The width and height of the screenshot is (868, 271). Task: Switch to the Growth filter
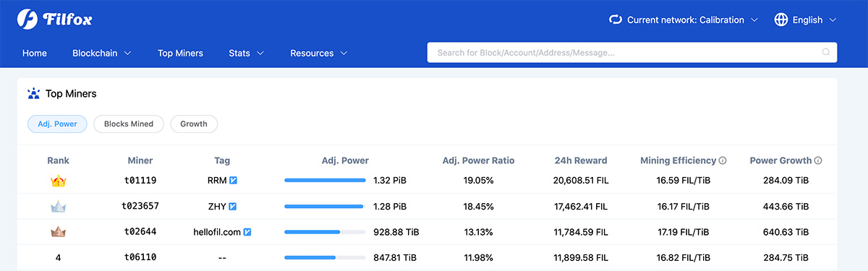click(x=194, y=124)
